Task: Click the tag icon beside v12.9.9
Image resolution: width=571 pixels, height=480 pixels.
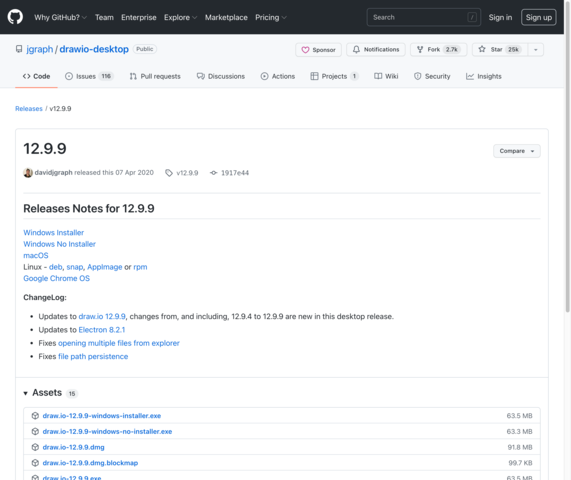Action: [169, 173]
